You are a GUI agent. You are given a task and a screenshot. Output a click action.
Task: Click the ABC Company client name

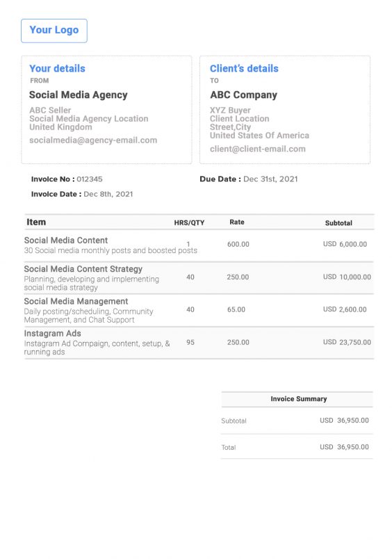(243, 95)
